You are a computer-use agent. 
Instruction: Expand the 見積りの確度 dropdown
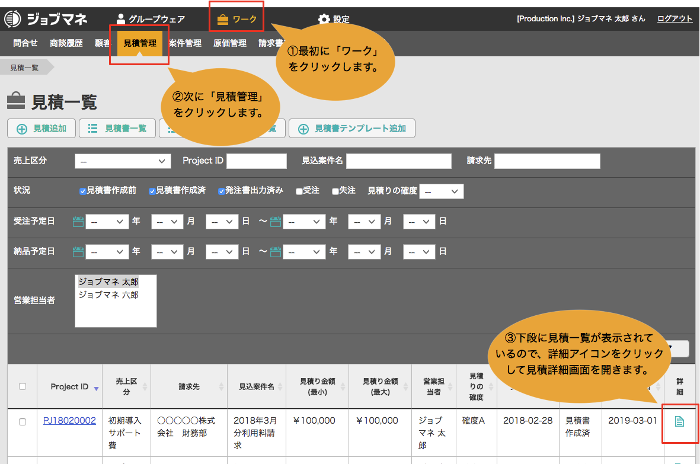[442, 192]
